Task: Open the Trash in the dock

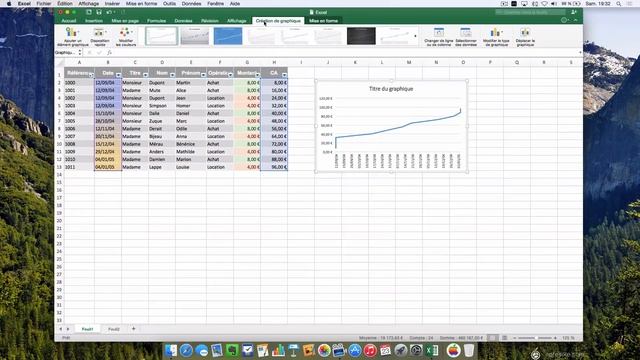Action: (x=469, y=350)
